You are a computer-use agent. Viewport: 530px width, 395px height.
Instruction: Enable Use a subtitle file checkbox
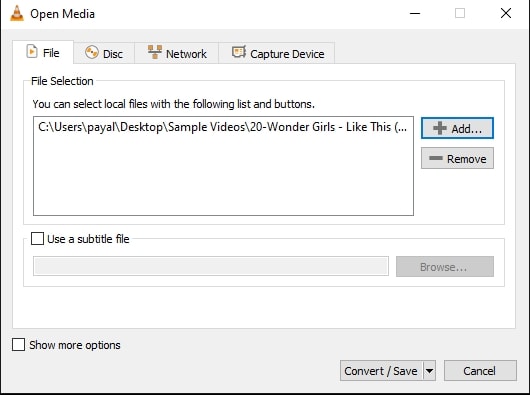(37, 239)
